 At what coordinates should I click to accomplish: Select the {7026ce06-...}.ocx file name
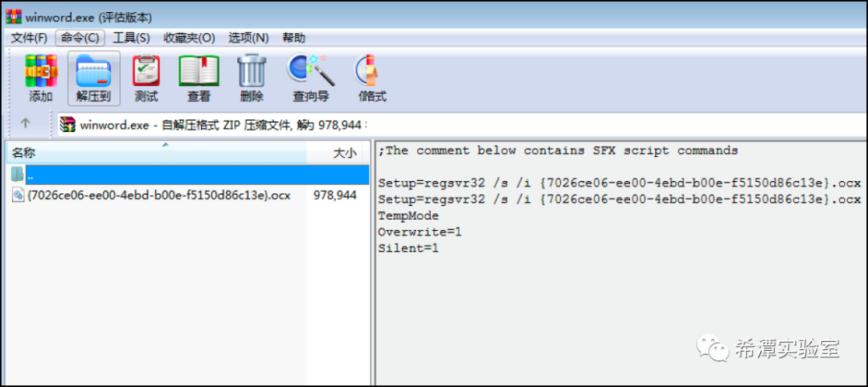[x=158, y=196]
